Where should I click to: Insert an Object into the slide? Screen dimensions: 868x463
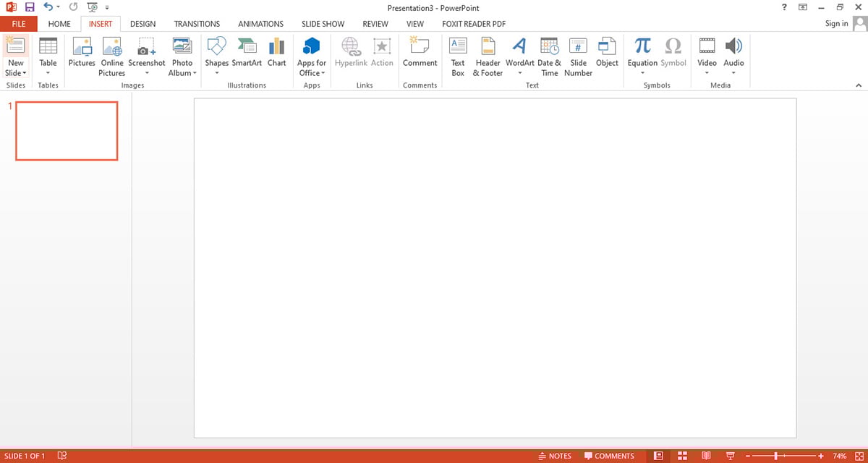coord(607,54)
